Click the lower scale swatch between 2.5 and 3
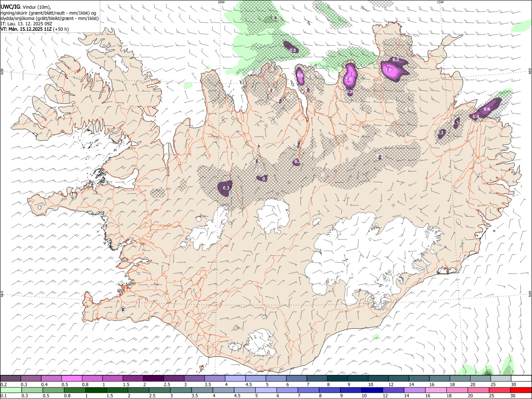The width and height of the screenshot is (532, 399). 160,390
